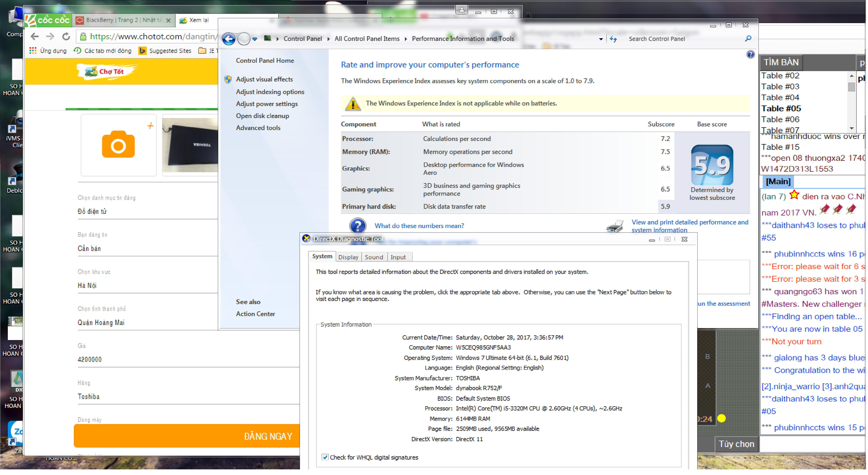The height and width of the screenshot is (475, 868).
Task: Click the TÌM BÀN tab in game window
Action: click(781, 62)
